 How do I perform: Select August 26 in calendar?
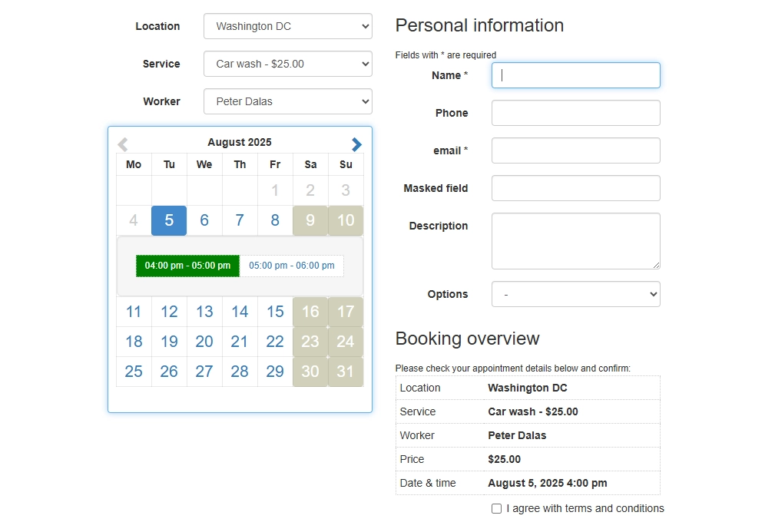[169, 372]
